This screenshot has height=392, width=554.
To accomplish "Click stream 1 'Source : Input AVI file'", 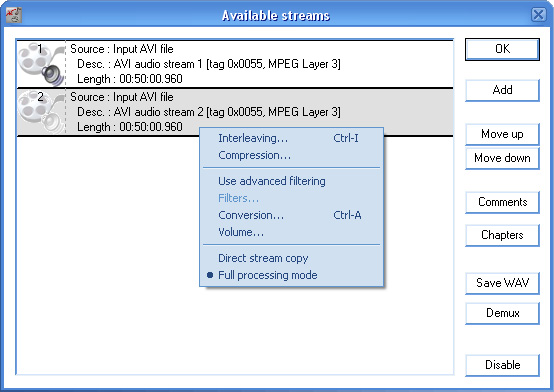I will point(122,49).
